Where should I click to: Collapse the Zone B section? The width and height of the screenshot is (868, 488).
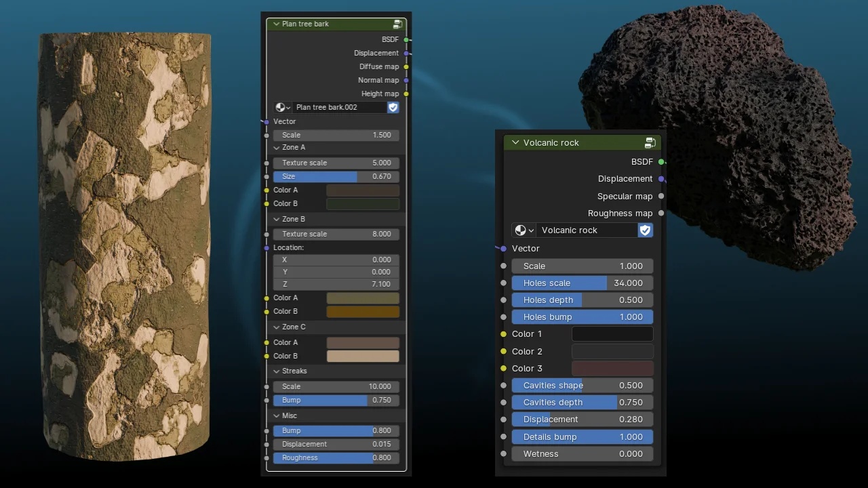click(277, 219)
